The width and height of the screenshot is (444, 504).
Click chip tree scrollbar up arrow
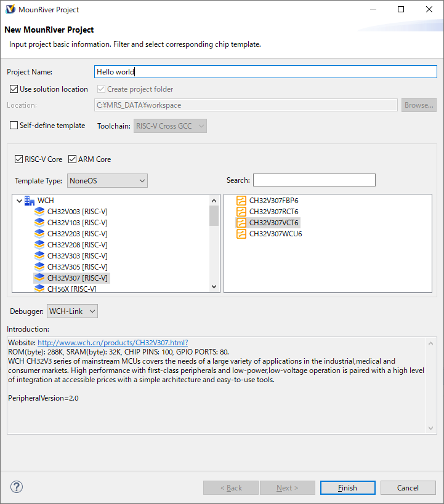(x=214, y=201)
